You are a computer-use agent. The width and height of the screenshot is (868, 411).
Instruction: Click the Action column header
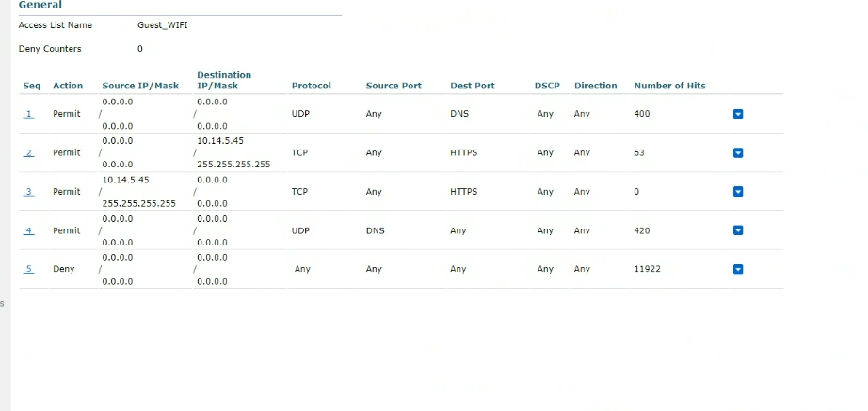68,86
